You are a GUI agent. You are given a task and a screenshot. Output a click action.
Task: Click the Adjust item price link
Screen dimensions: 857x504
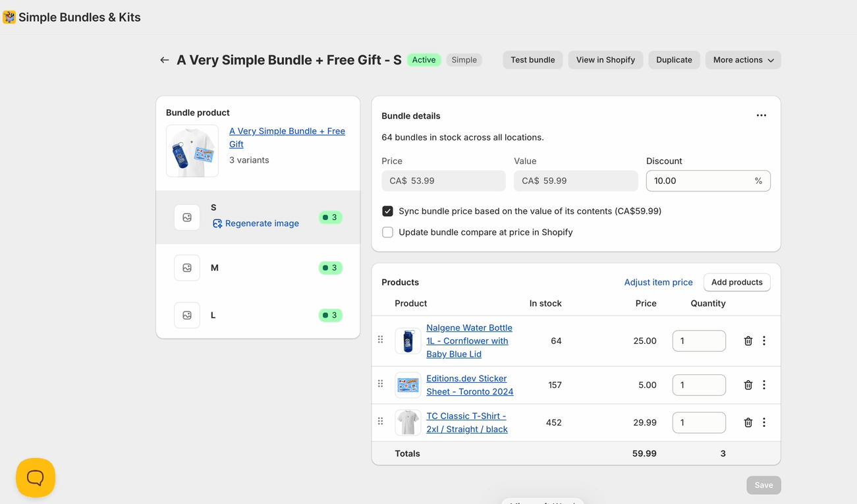[659, 282]
